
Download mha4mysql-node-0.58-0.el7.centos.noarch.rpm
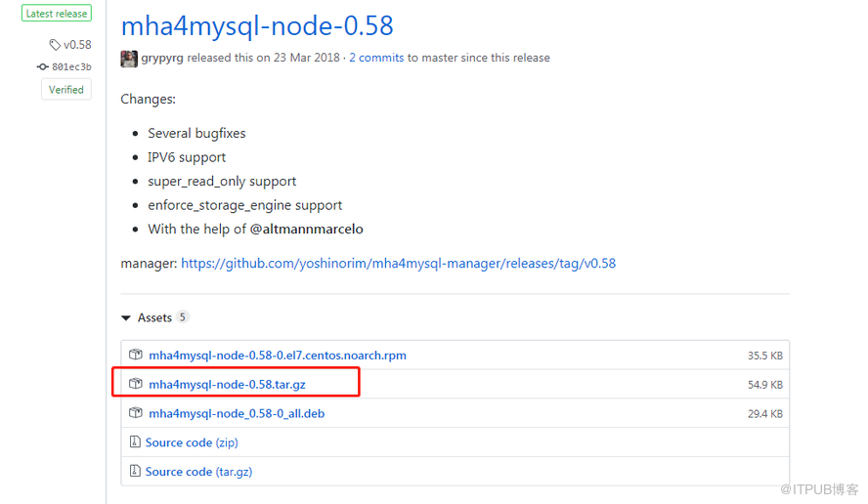pyautogui.click(x=277, y=356)
